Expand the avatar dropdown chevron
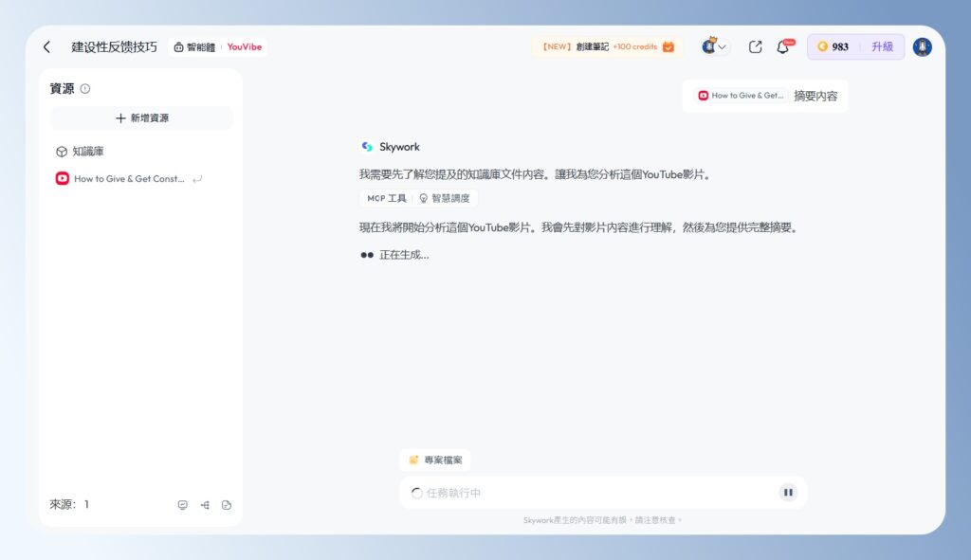This screenshot has height=560, width=971. click(724, 45)
